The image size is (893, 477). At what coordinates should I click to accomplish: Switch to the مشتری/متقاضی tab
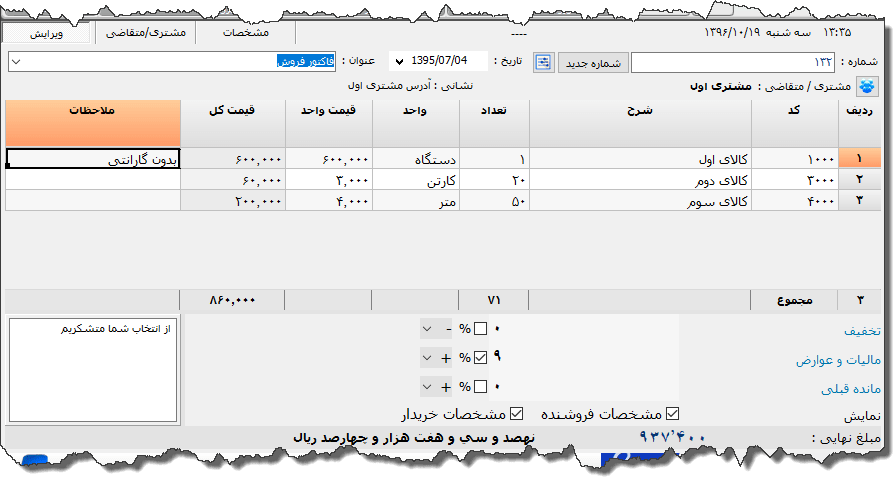coord(146,33)
